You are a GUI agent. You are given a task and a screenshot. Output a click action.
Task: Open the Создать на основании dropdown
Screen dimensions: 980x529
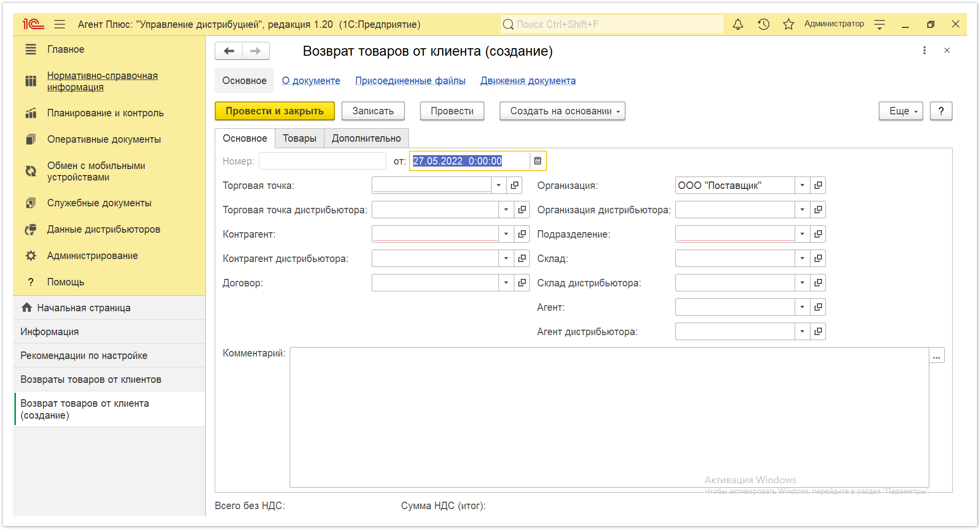(x=562, y=111)
